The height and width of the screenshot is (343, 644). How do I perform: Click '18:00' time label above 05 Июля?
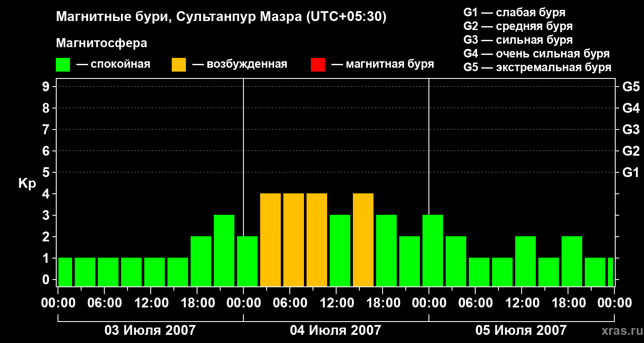pos(568,303)
